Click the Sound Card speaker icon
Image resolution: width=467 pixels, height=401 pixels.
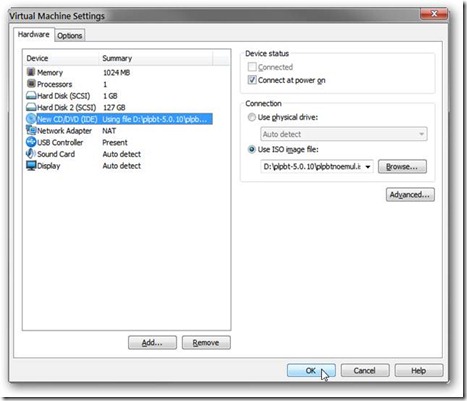[31, 154]
